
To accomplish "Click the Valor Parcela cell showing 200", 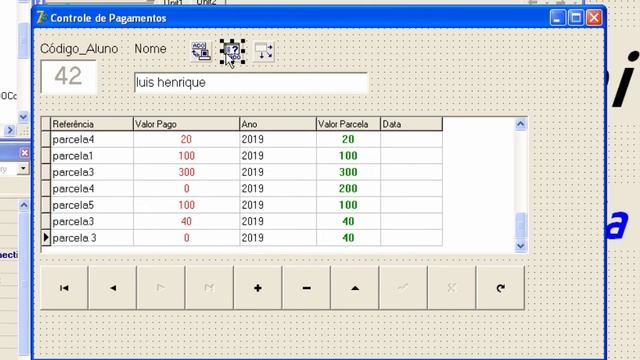I will pos(348,189).
